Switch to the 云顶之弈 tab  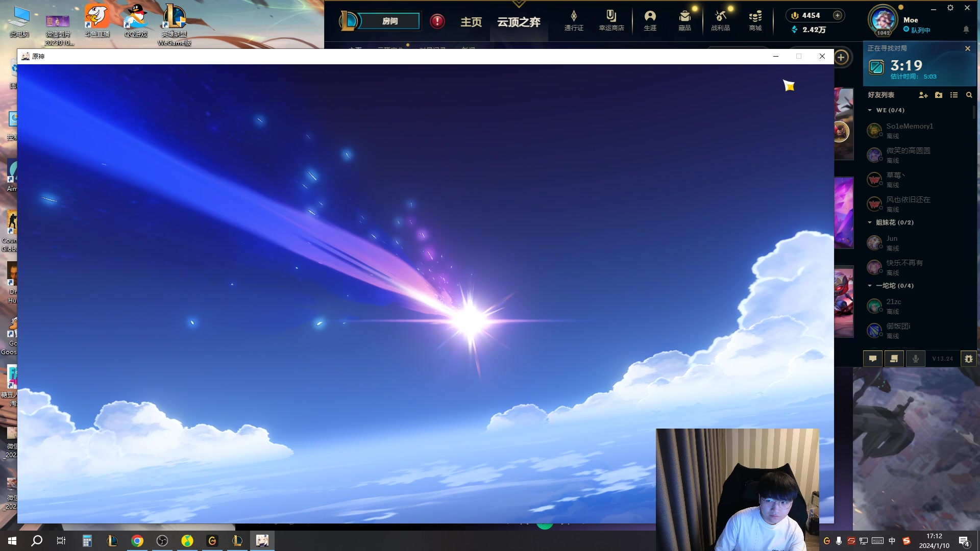pyautogui.click(x=519, y=22)
